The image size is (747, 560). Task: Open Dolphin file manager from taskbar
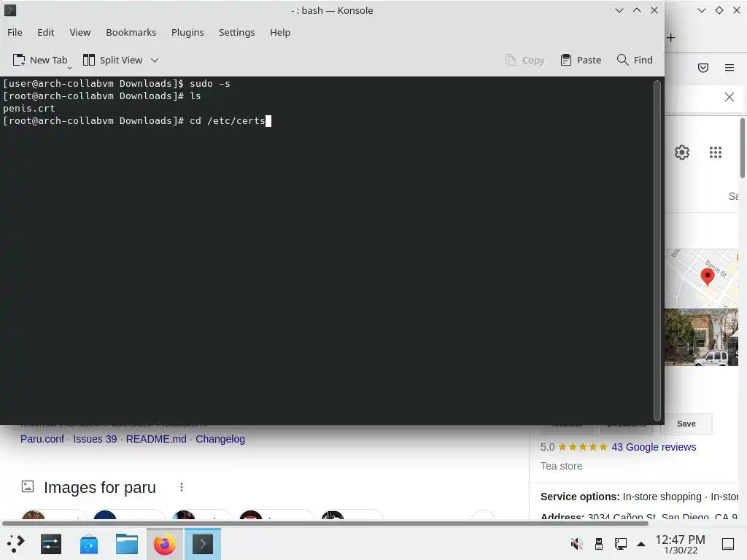click(127, 544)
